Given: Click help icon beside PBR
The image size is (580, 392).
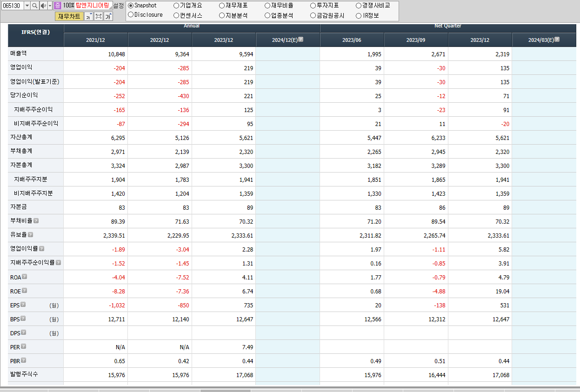Looking at the screenshot, I should tap(24, 360).
